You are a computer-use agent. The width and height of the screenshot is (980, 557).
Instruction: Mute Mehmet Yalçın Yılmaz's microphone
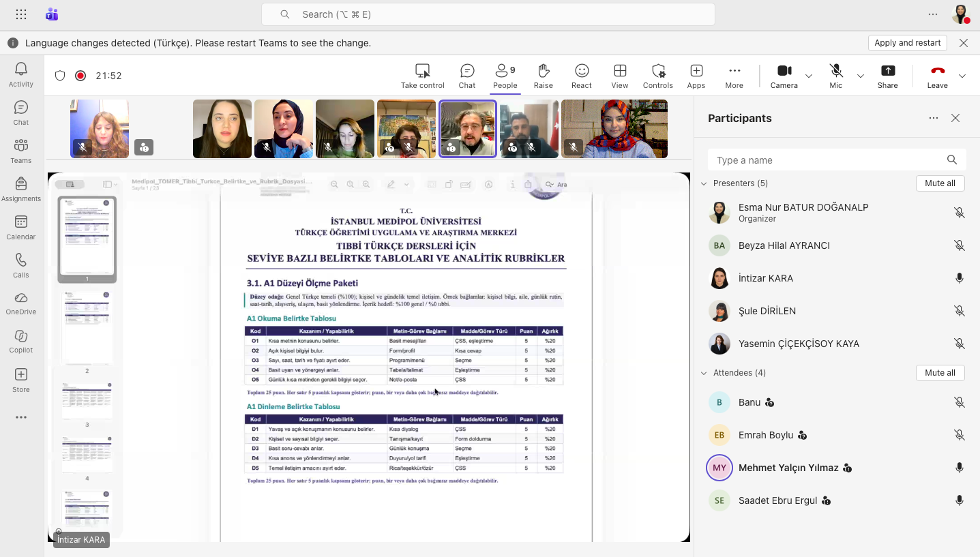click(x=960, y=468)
